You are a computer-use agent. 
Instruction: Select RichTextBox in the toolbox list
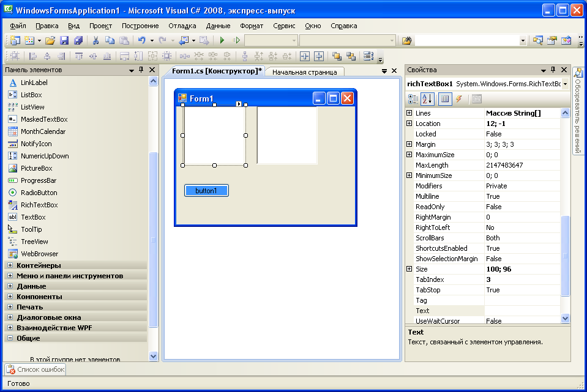39,205
